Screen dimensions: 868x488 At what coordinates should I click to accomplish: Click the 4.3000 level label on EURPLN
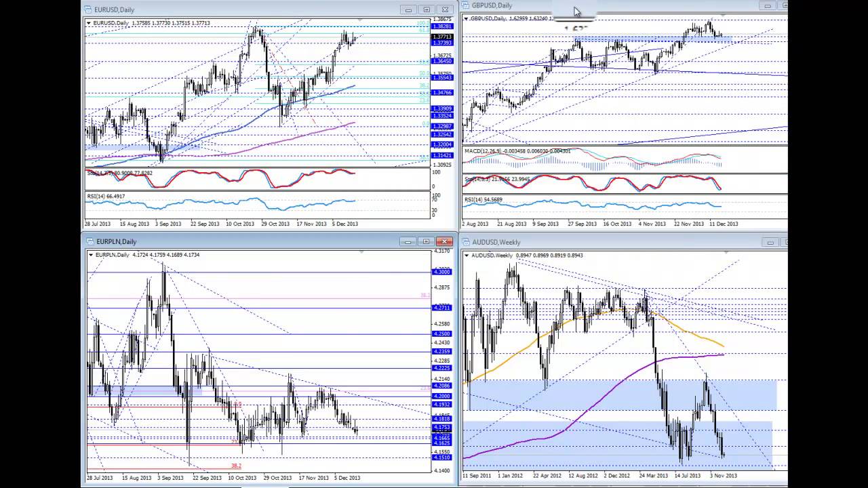(441, 272)
